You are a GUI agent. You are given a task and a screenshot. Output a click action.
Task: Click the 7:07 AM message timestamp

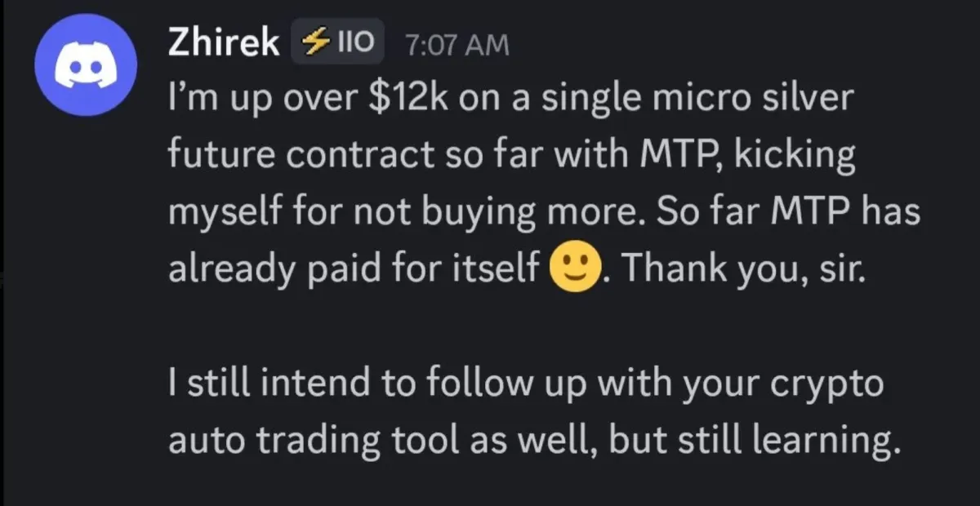[x=457, y=46]
